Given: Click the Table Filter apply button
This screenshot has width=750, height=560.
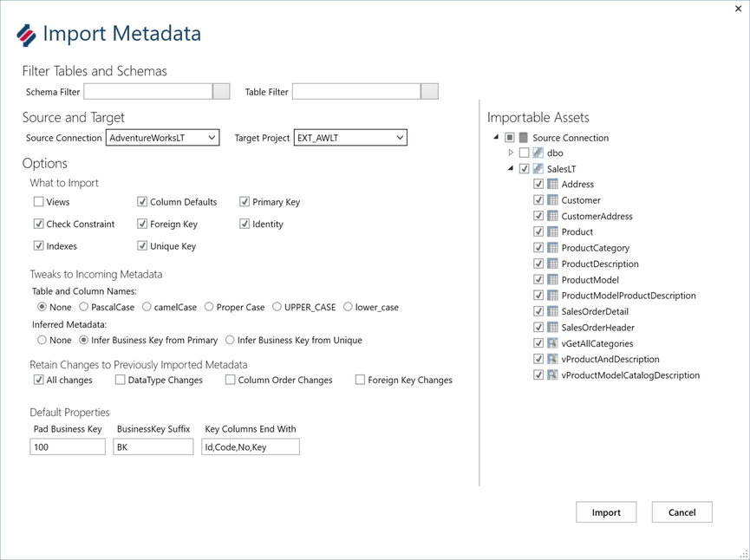Looking at the screenshot, I should tap(429, 91).
